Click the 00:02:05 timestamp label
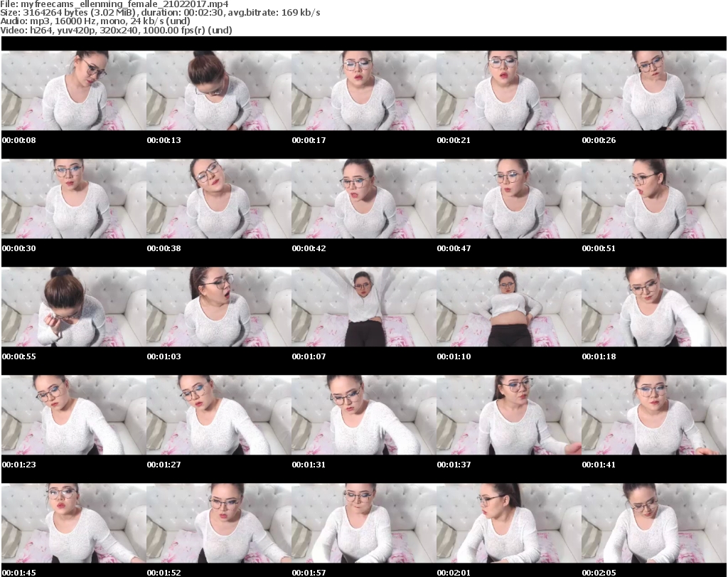This screenshot has height=577, width=728. [599, 573]
